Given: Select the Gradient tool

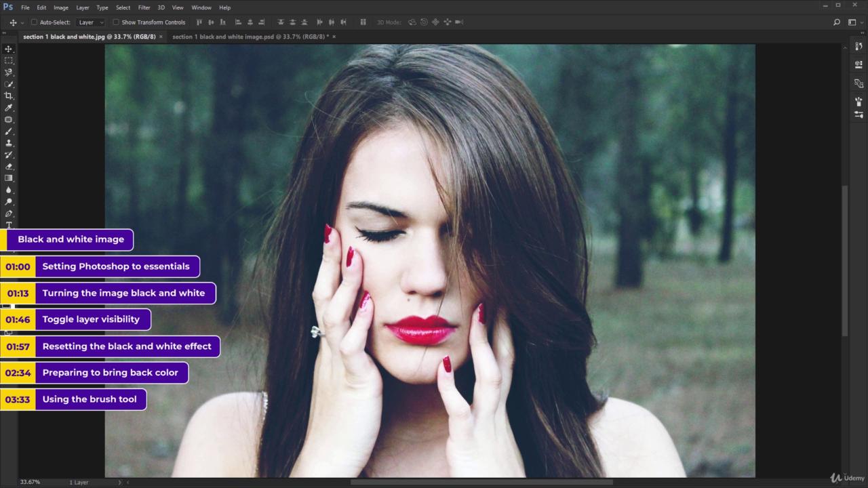Looking at the screenshot, I should (x=9, y=178).
